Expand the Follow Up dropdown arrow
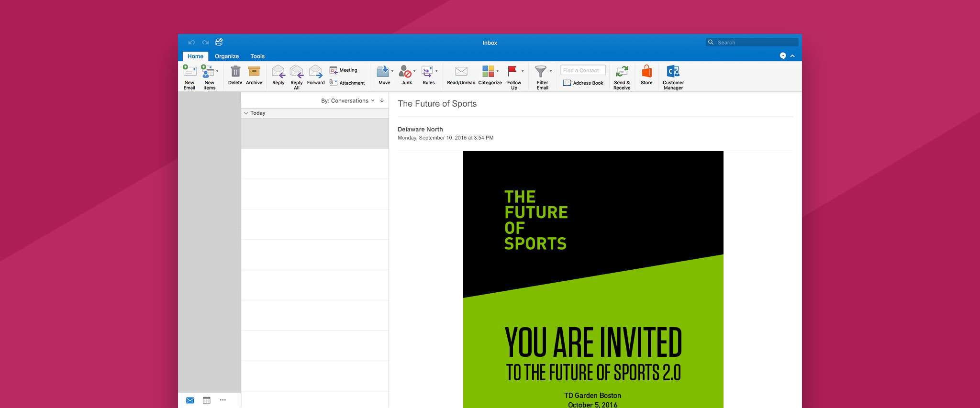This screenshot has width=980, height=408. pyautogui.click(x=523, y=71)
